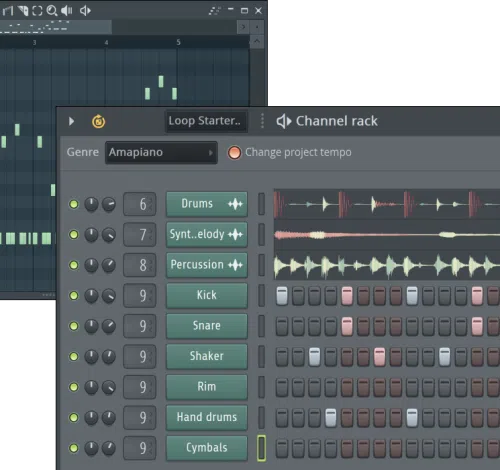Open the Rim channel button
The height and width of the screenshot is (470, 500).
coord(207,387)
